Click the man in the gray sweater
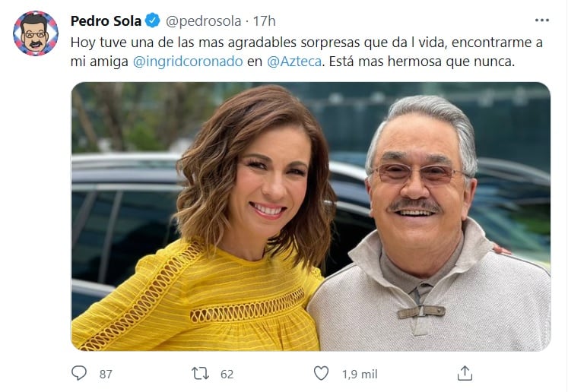 coord(431,224)
